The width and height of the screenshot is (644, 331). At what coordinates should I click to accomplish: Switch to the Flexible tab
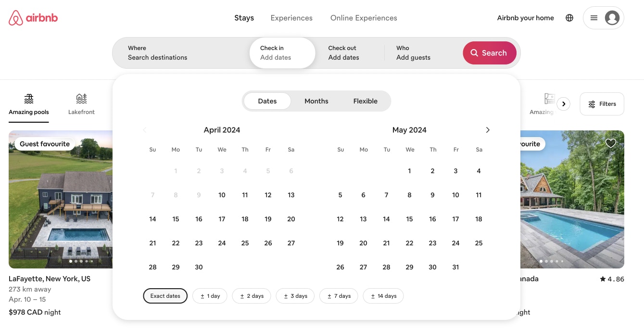pos(365,101)
